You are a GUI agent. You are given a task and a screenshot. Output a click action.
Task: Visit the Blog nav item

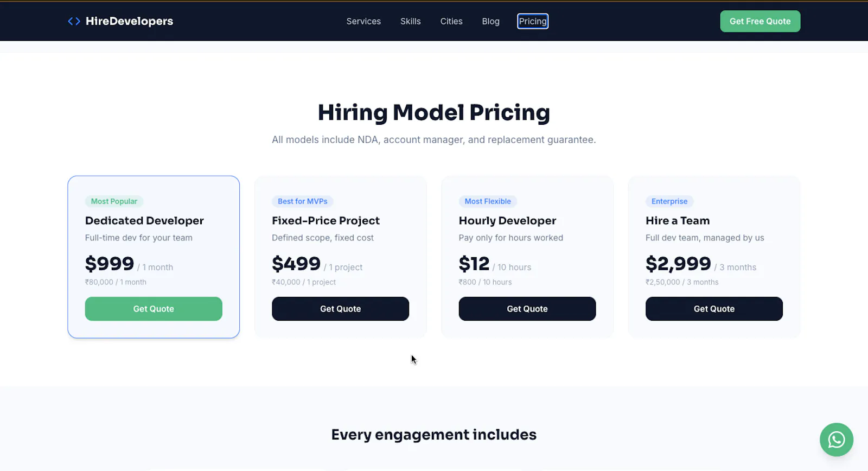(x=490, y=21)
